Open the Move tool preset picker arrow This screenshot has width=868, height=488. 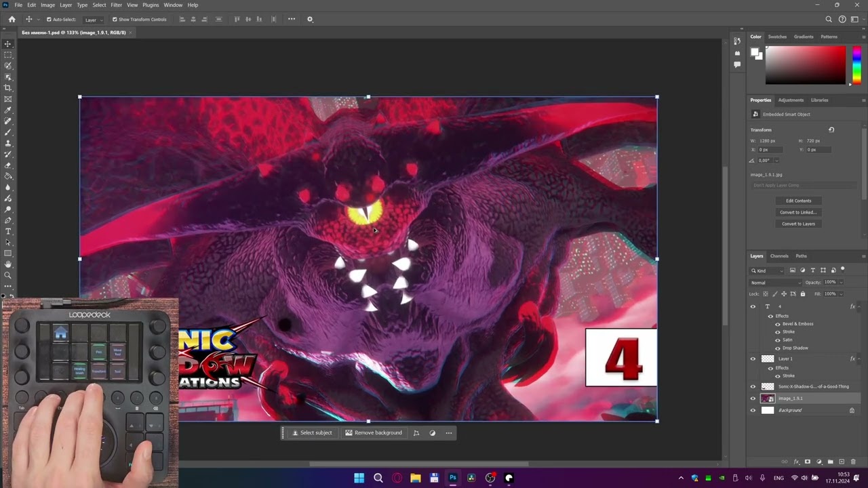[x=38, y=20]
